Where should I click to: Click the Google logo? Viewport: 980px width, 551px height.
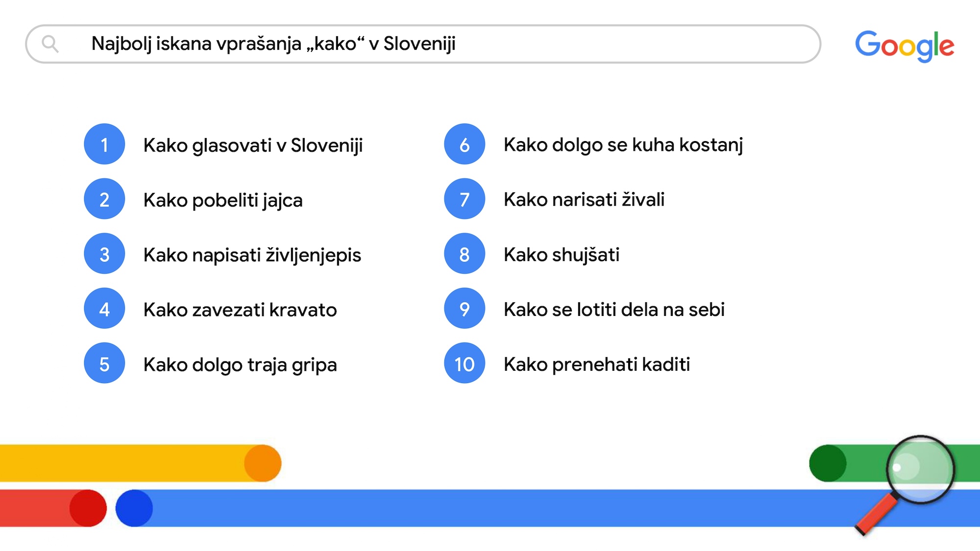click(x=905, y=46)
